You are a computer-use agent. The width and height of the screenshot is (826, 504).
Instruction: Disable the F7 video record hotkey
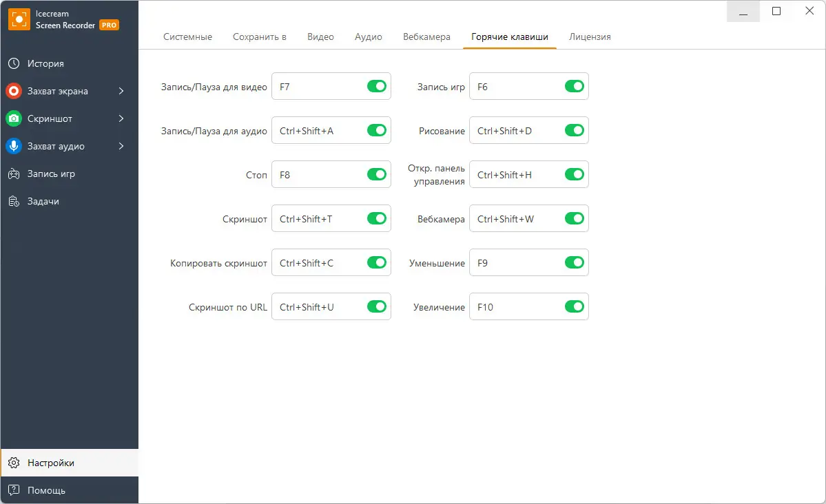tap(376, 86)
